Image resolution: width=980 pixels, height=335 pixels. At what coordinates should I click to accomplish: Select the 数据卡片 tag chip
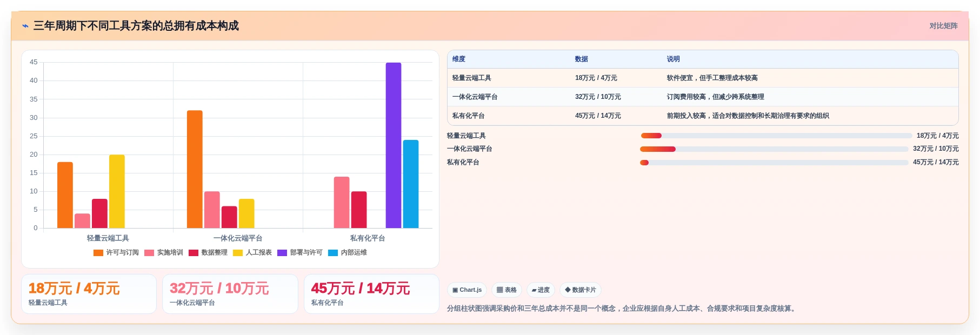[581, 290]
